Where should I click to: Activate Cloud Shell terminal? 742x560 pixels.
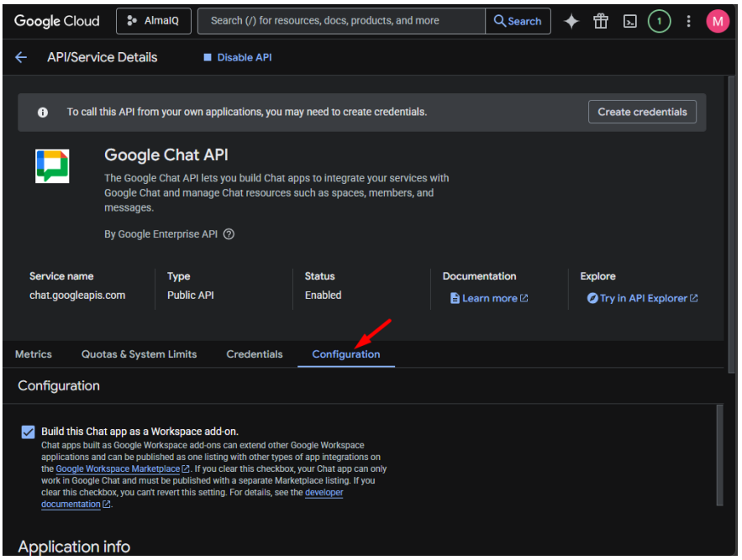click(x=629, y=21)
